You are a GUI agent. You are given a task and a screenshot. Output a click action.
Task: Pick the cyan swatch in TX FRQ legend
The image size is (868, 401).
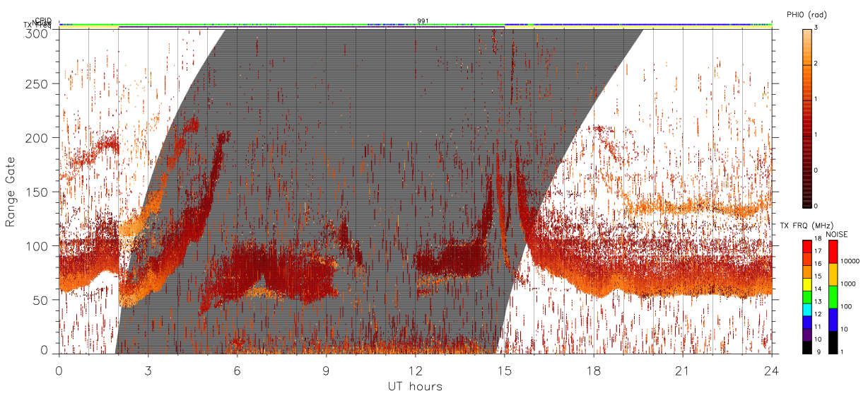807,310
